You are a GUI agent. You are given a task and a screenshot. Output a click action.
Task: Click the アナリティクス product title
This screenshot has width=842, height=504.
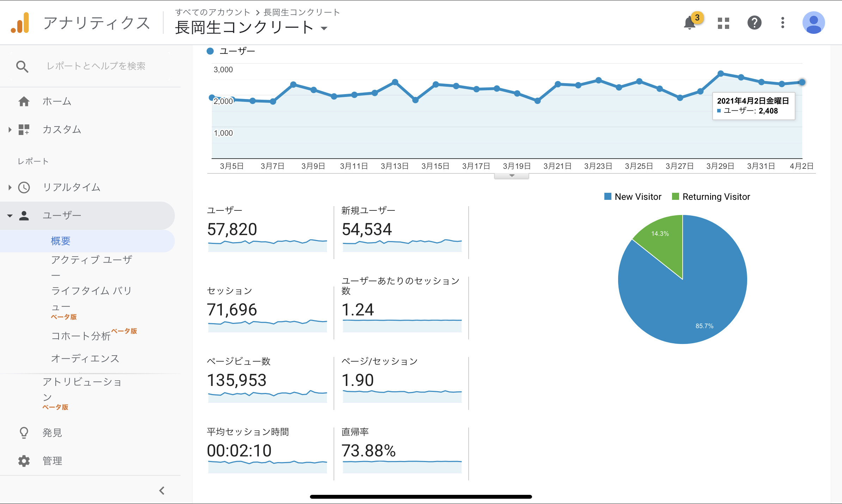[x=97, y=23]
